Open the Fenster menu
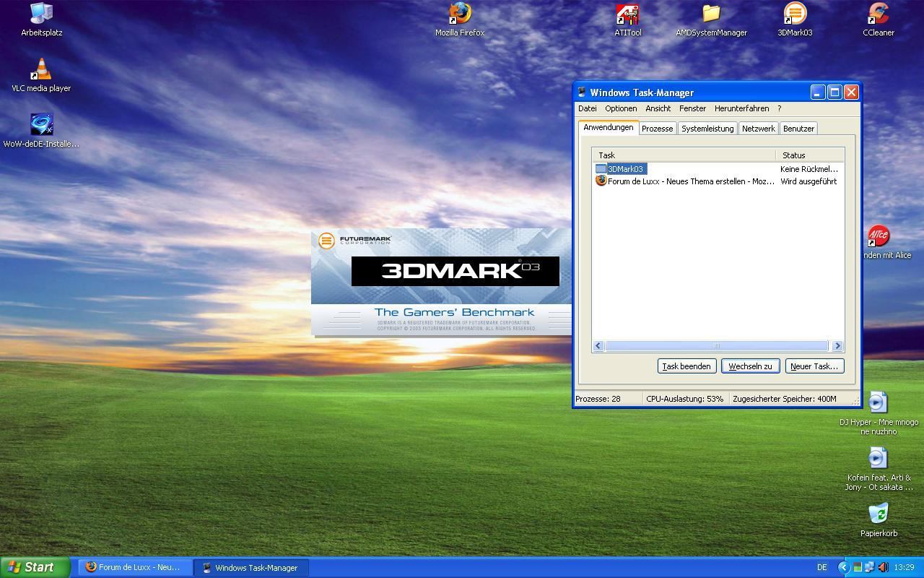Screen dimensions: 924x578 coord(692,108)
